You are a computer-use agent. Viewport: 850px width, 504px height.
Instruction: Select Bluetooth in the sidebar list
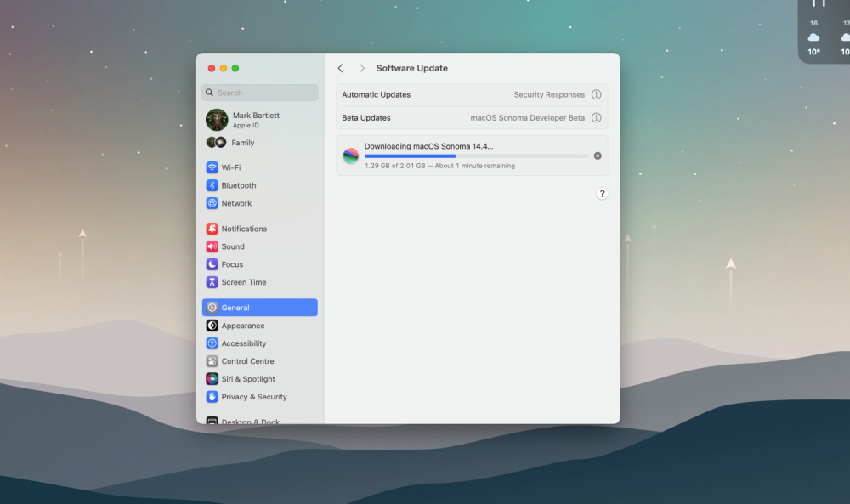(239, 185)
